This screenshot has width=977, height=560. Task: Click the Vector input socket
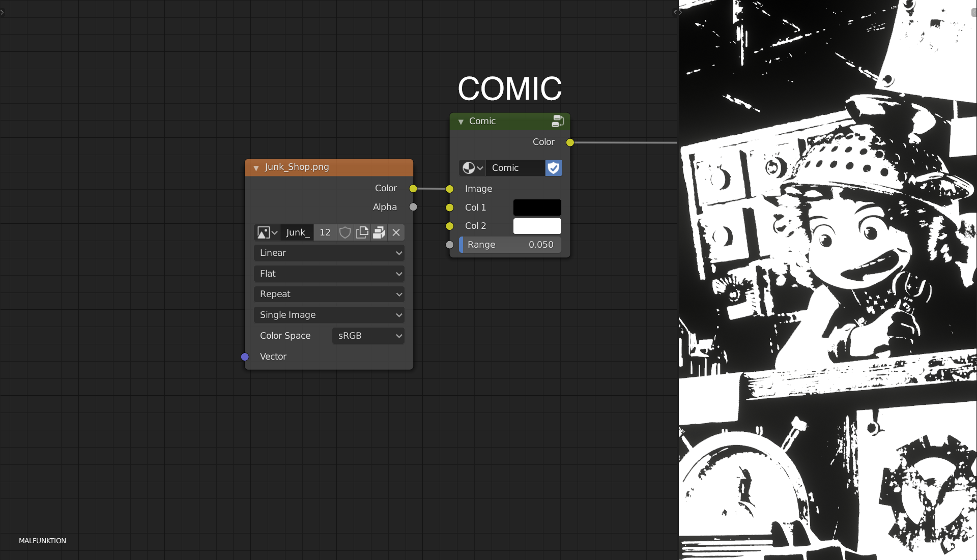tap(245, 357)
